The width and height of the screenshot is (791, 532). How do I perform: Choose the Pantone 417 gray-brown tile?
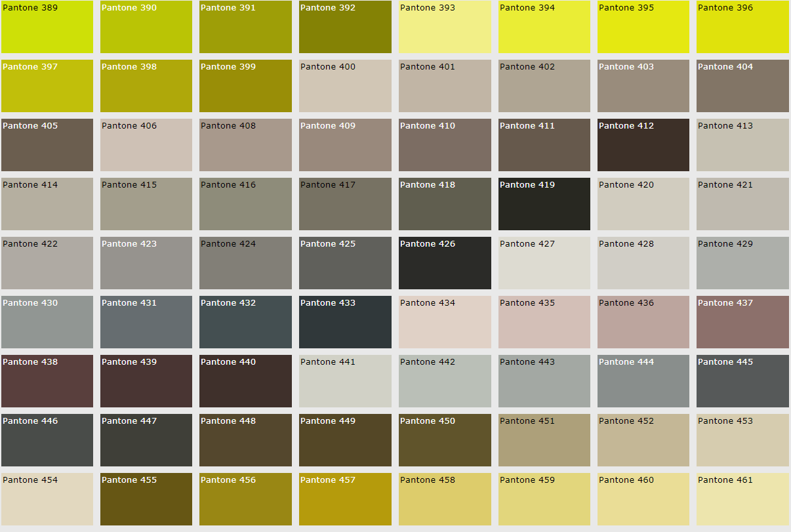345,204
